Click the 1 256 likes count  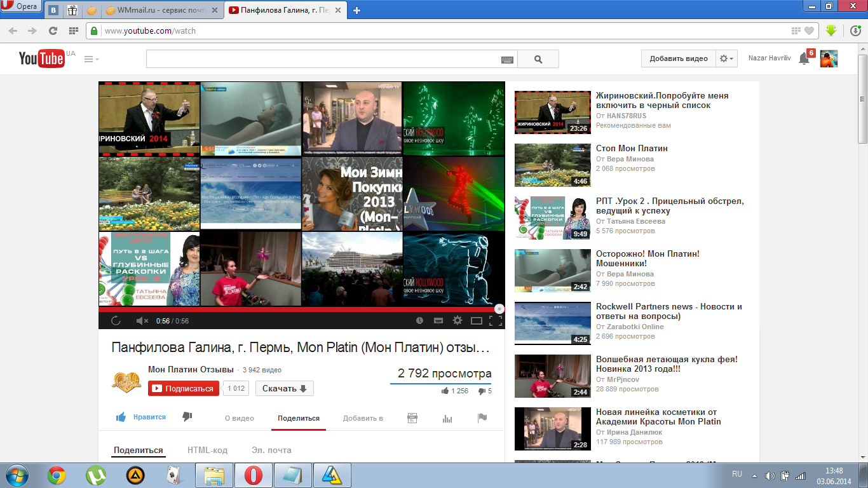click(459, 391)
